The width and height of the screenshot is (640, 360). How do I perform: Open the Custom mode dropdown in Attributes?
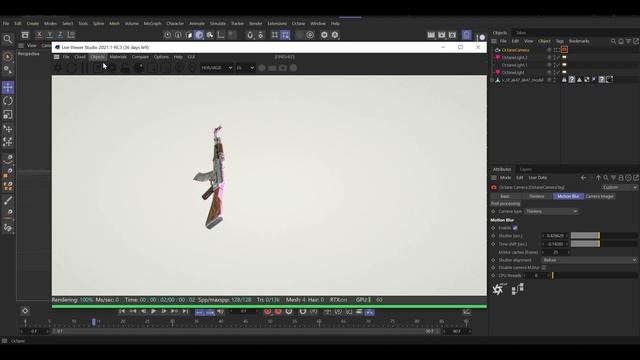(619, 187)
